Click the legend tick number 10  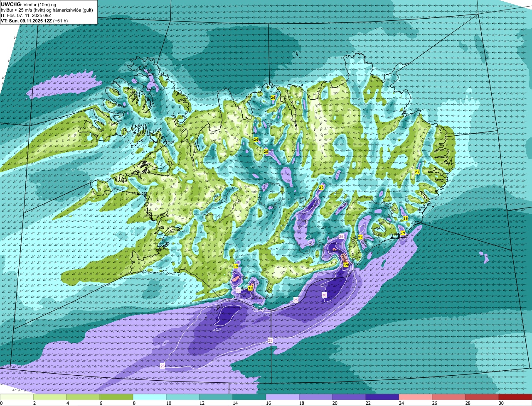(168, 403)
